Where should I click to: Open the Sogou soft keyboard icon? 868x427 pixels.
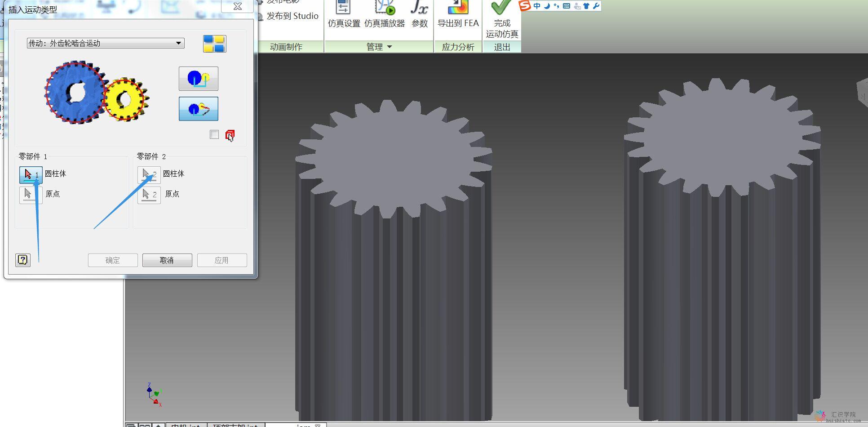coord(567,6)
